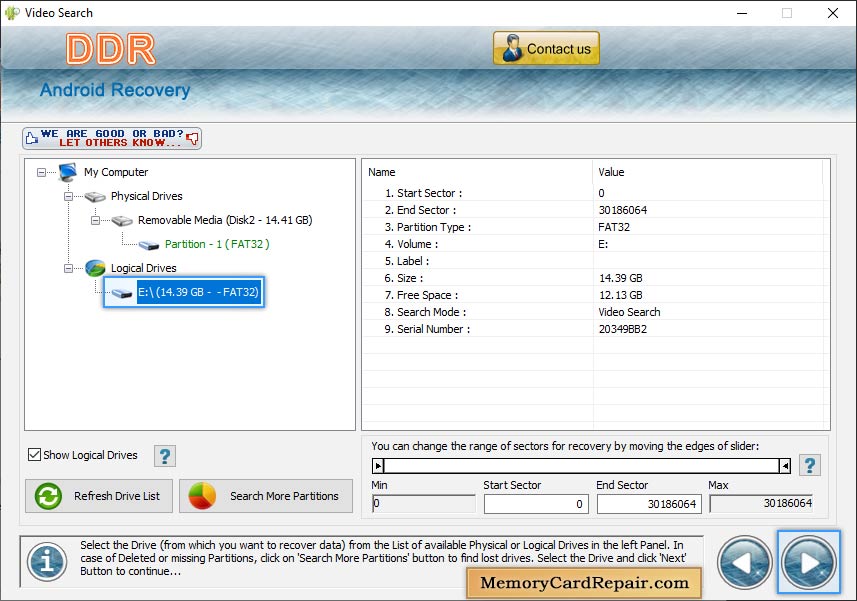Click the left edge handle of sector slider
Image resolution: width=857 pixels, height=601 pixels.
(x=378, y=466)
